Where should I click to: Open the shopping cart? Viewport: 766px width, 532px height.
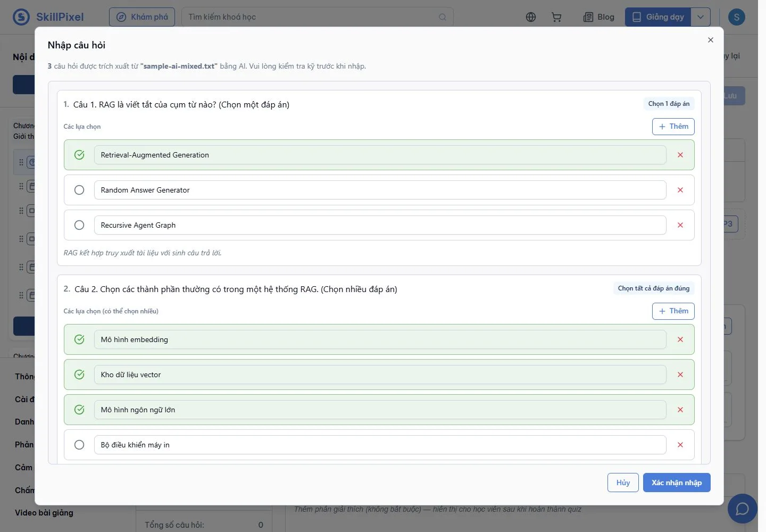pyautogui.click(x=556, y=17)
